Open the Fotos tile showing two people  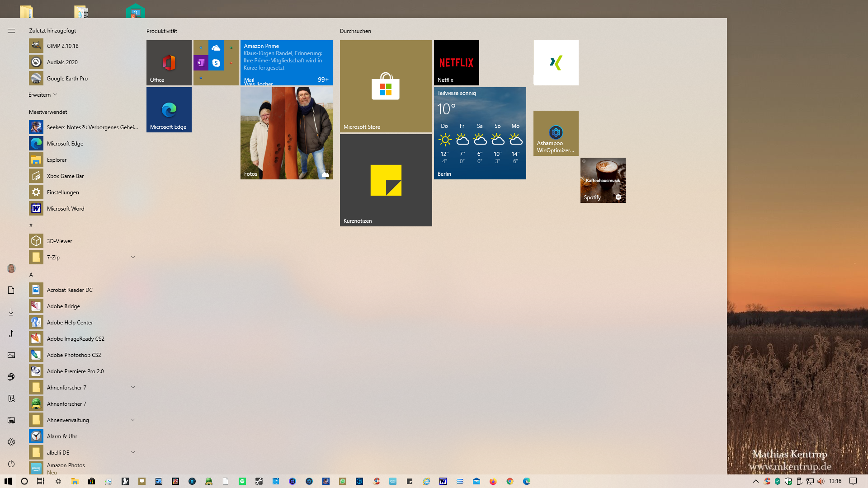click(x=287, y=133)
